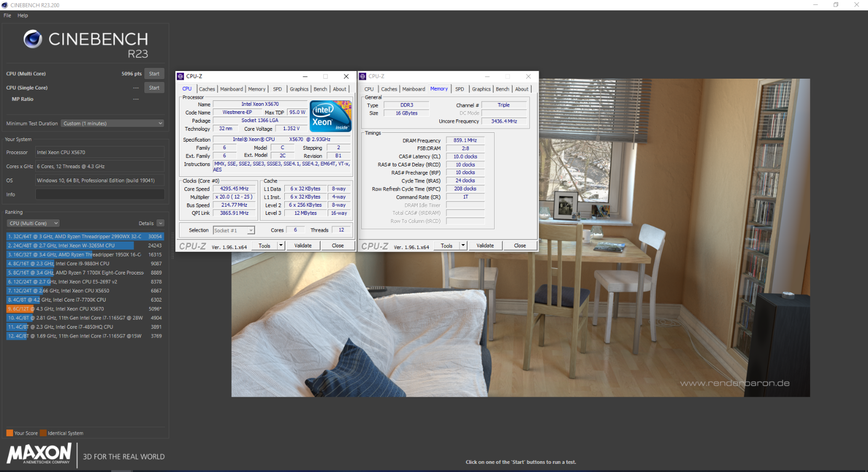Switch to SPD tab in right CPU-Z window

point(459,89)
